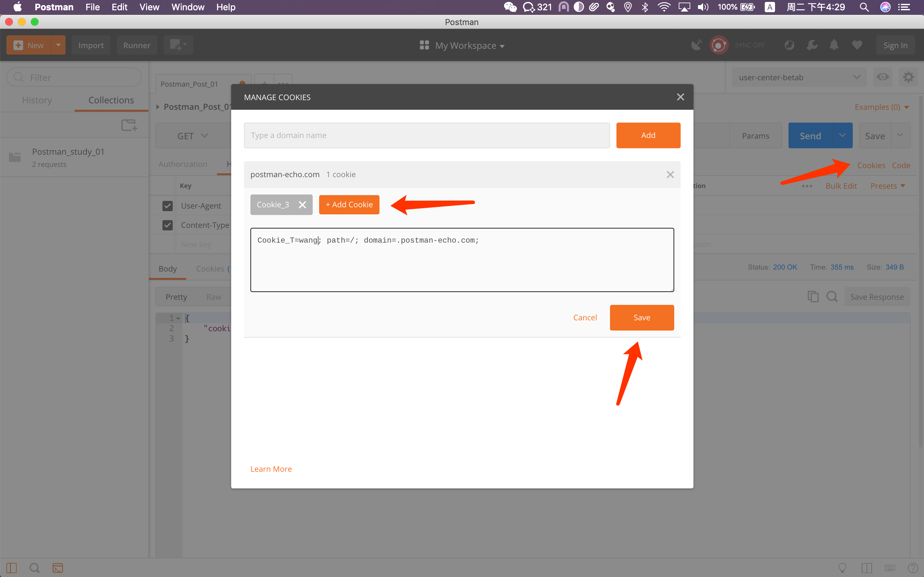Toggle the Content-Type header checkbox
The image size is (924, 577).
point(168,225)
